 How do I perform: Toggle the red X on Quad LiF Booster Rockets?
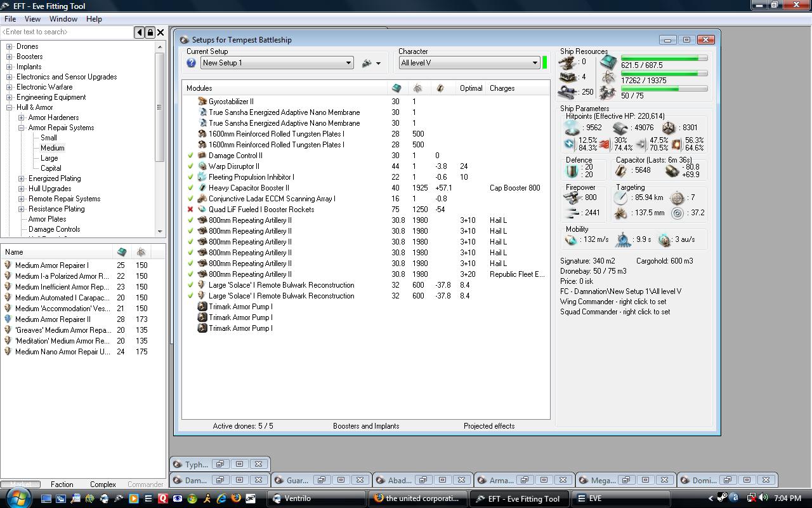pyautogui.click(x=190, y=210)
